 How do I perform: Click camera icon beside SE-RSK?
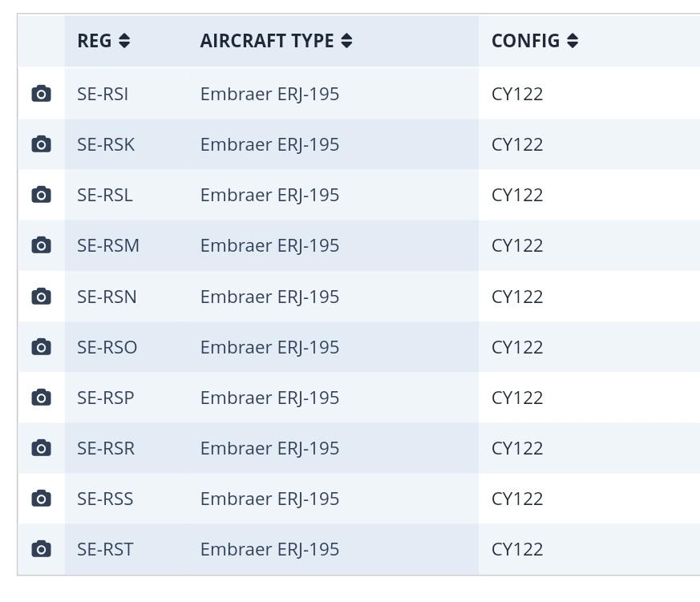pyautogui.click(x=41, y=144)
